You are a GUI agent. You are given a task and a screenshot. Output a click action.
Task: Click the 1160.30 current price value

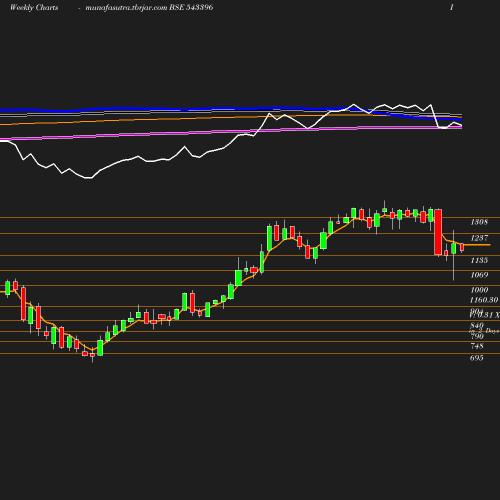tap(484, 300)
